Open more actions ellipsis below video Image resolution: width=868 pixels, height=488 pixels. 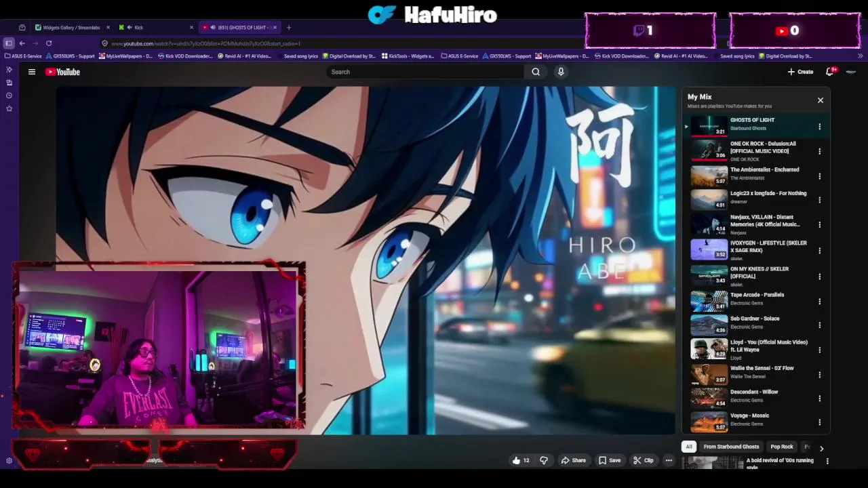(x=669, y=460)
